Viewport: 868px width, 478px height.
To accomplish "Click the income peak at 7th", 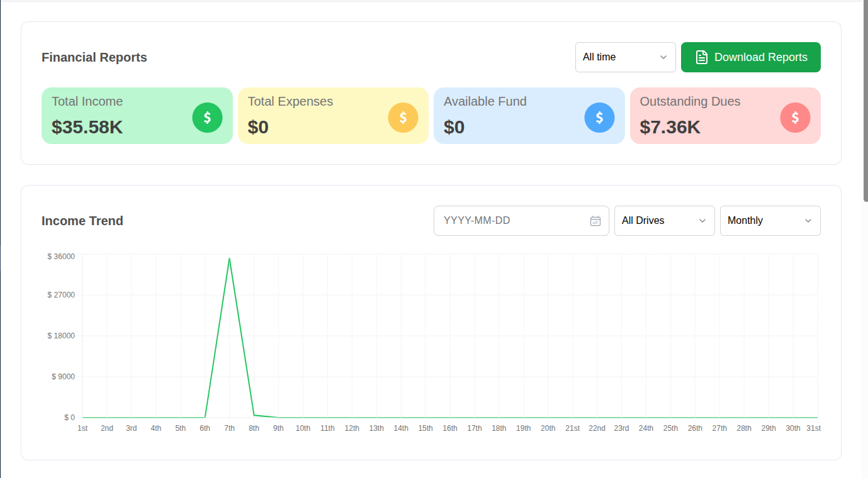I will (229, 258).
